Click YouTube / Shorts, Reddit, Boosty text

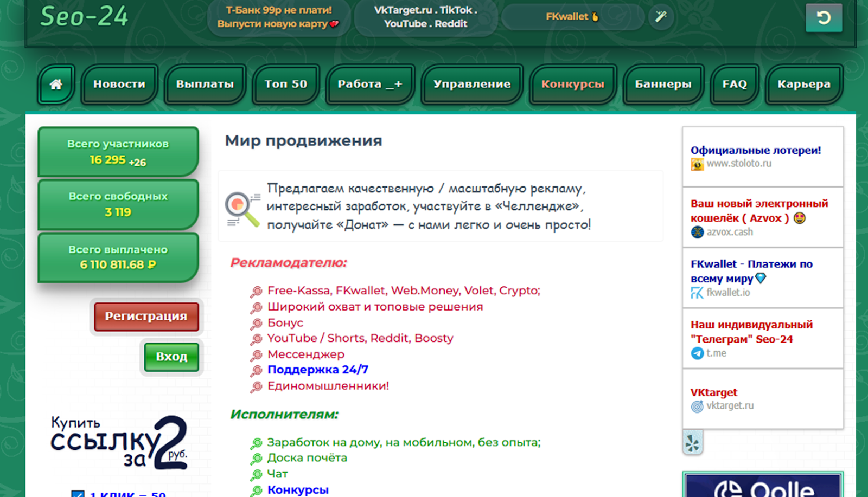pyautogui.click(x=360, y=338)
